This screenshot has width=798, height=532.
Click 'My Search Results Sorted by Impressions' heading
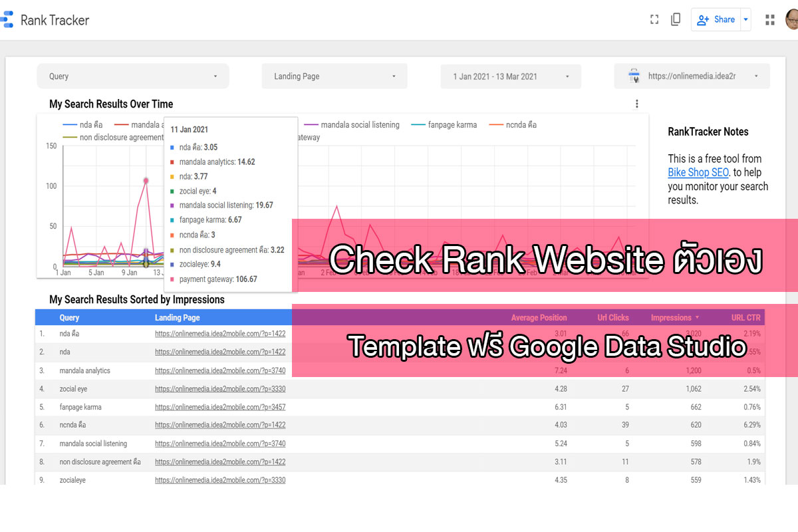137,299
